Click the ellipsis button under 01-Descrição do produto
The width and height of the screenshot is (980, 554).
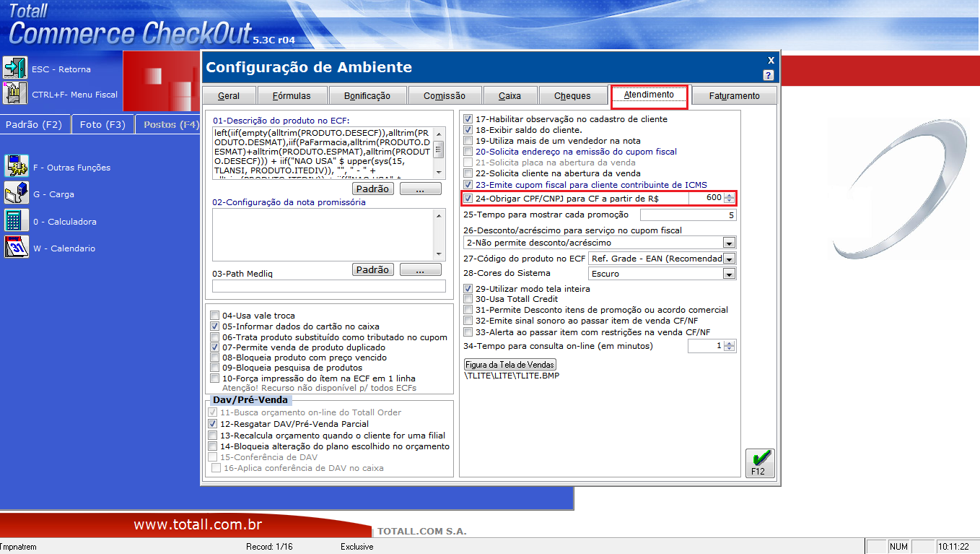tap(421, 189)
